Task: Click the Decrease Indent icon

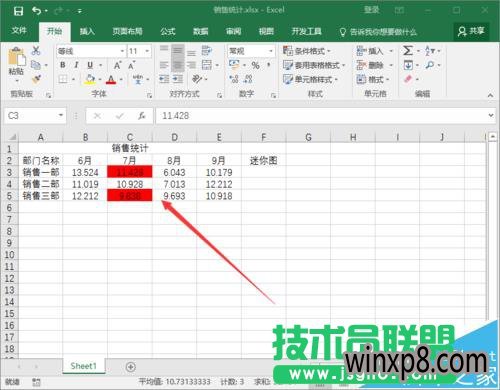Action: (164, 79)
